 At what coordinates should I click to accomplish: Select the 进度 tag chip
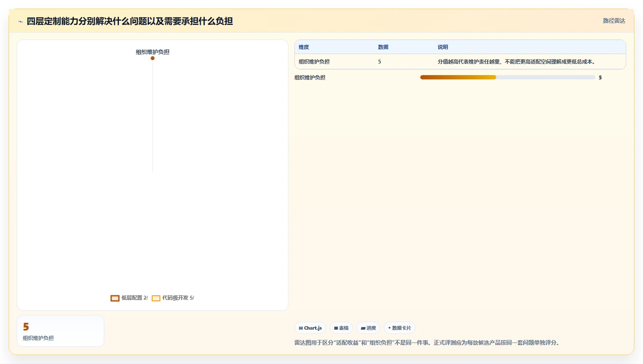coord(368,328)
